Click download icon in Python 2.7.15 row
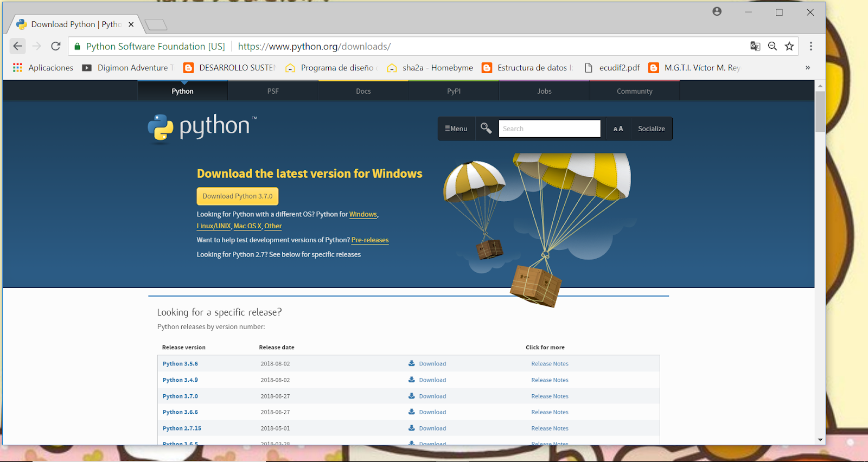868x462 pixels. (412, 428)
